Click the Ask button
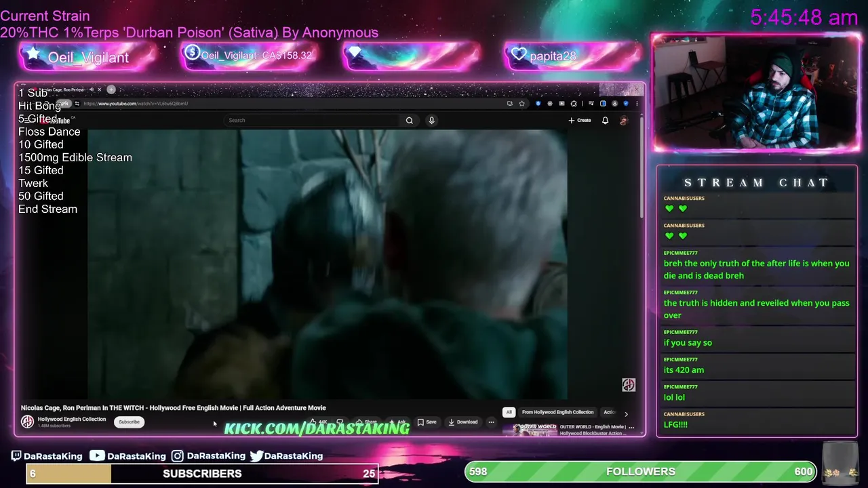This screenshot has width=868, height=488. pyautogui.click(x=398, y=422)
